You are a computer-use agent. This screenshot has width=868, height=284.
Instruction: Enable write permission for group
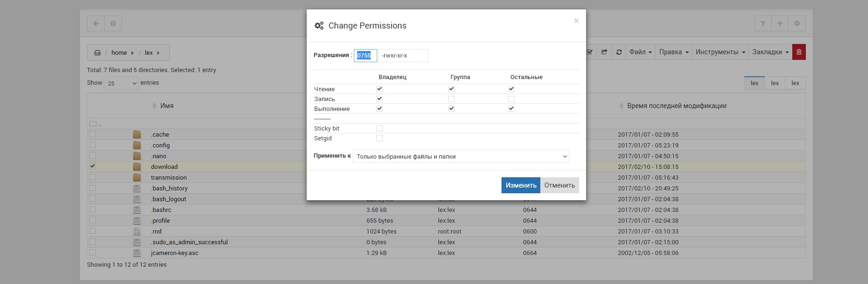pyautogui.click(x=452, y=99)
